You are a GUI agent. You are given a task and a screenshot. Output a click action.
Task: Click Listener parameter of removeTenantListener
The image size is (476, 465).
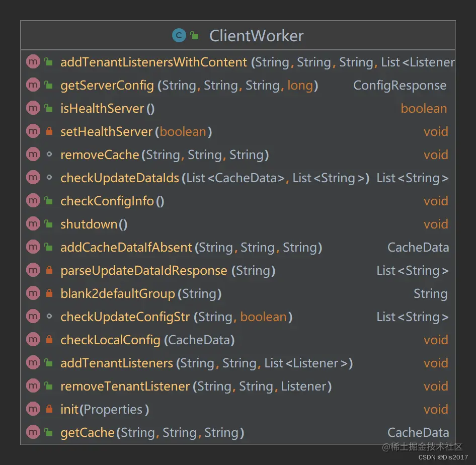coord(303,386)
